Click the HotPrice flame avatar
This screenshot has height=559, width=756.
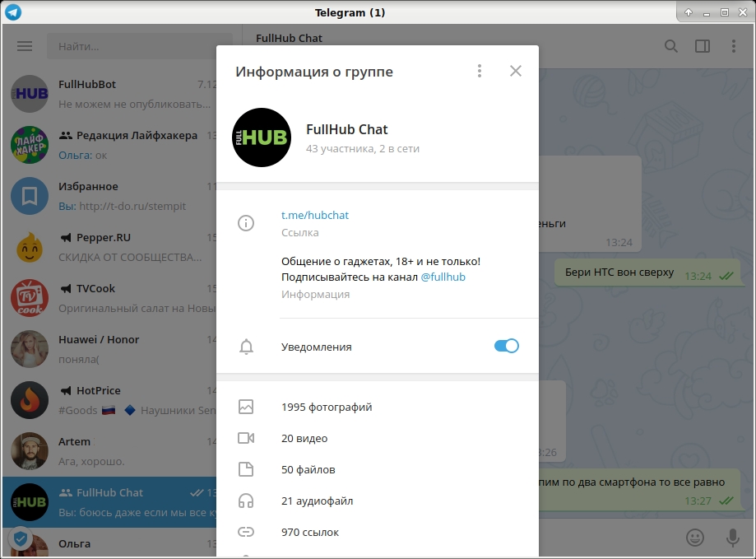tap(30, 400)
